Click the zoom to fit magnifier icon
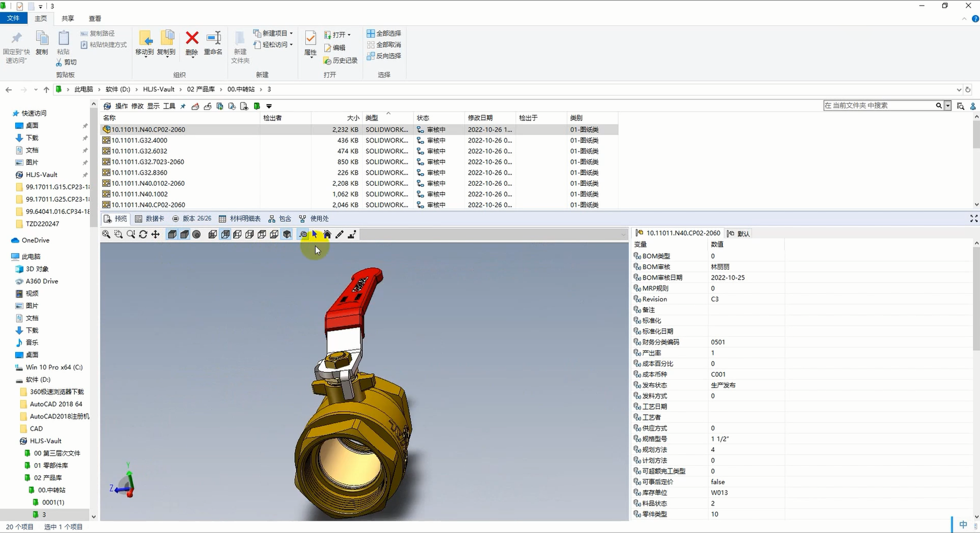The height and width of the screenshot is (533, 980). pyautogui.click(x=106, y=234)
